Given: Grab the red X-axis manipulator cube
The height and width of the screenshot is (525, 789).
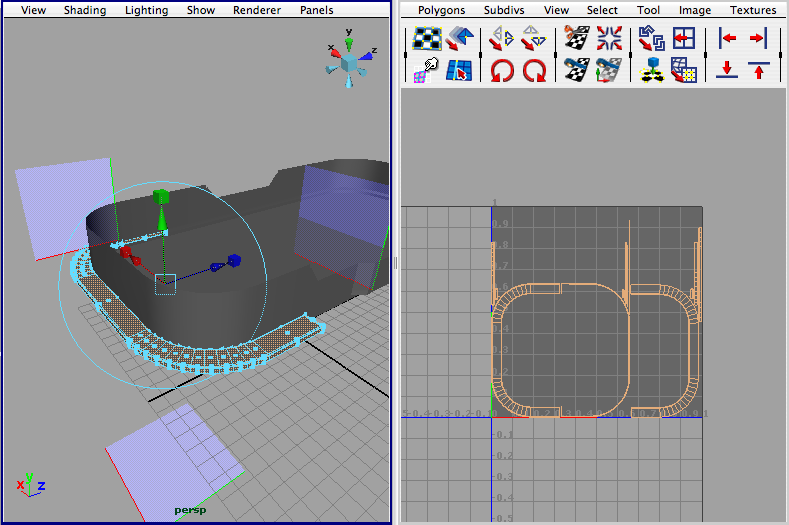Looking at the screenshot, I should pyautogui.click(x=125, y=252).
